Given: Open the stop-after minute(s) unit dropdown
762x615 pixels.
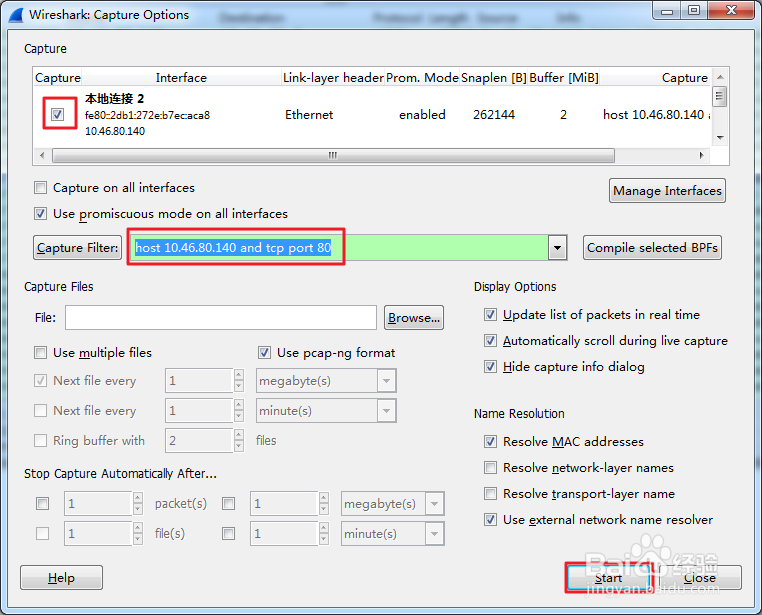Looking at the screenshot, I should [434, 534].
